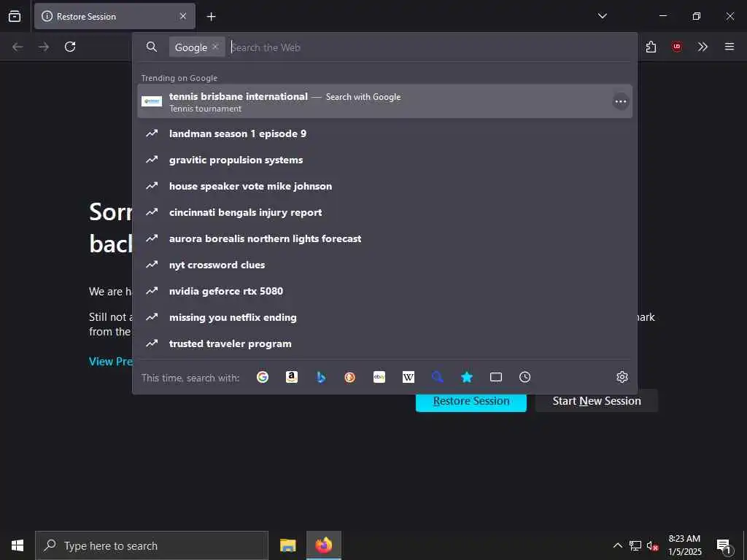Open the three-dot menu for tennis brisbane result
This screenshot has width=747, height=560.
620,101
